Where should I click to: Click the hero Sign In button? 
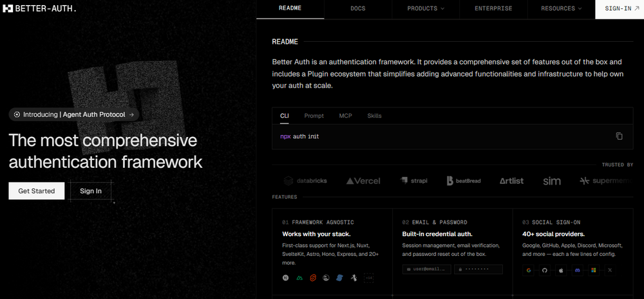click(x=91, y=191)
